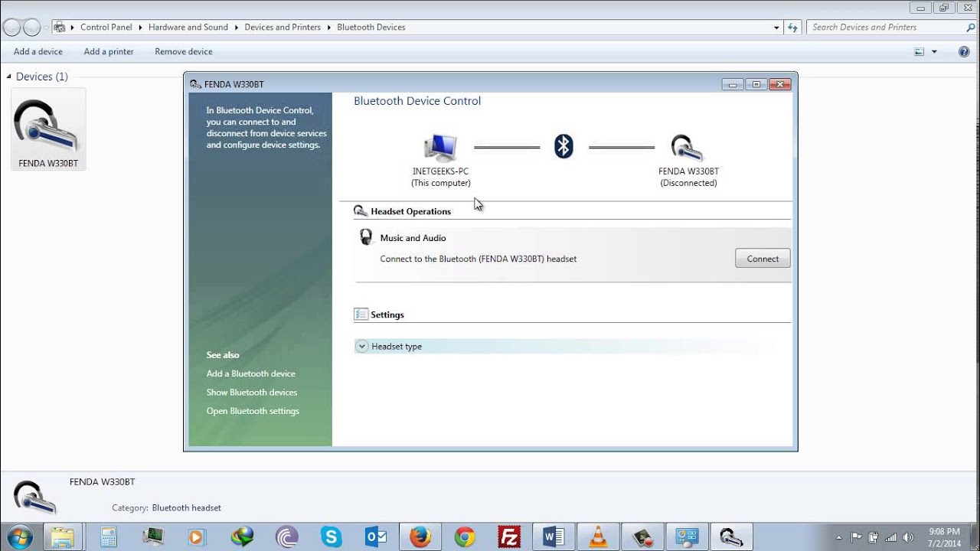Open VLC media player from the taskbar
This screenshot has width=980, height=551.
(x=598, y=537)
